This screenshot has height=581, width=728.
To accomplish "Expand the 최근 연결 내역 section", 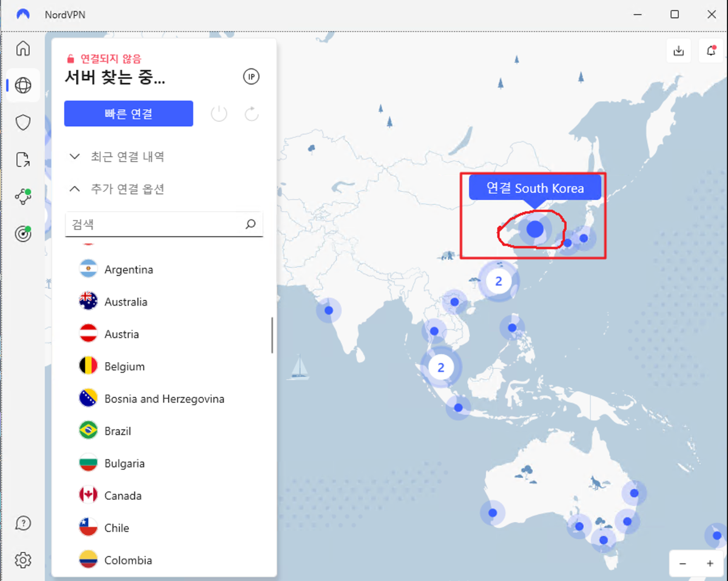I will click(x=116, y=156).
